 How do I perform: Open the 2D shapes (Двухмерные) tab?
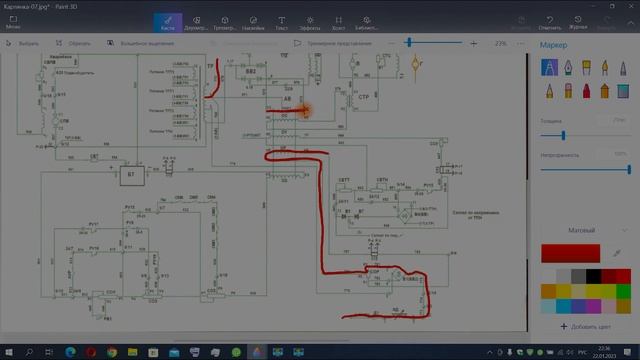click(196, 23)
